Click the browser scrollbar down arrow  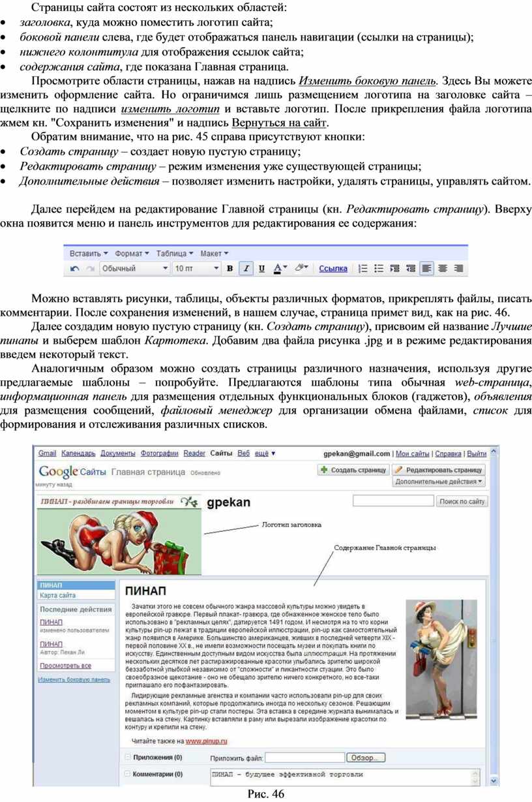[494, 780]
